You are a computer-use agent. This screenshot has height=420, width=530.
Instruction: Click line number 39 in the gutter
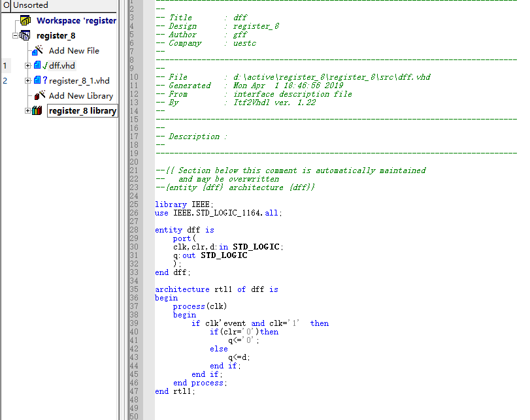[134, 323]
